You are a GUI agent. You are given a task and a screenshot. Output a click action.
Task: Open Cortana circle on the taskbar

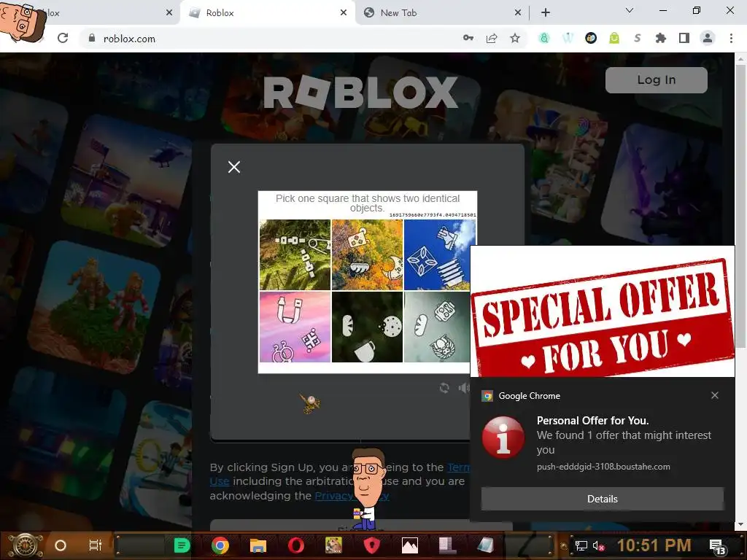tap(61, 545)
